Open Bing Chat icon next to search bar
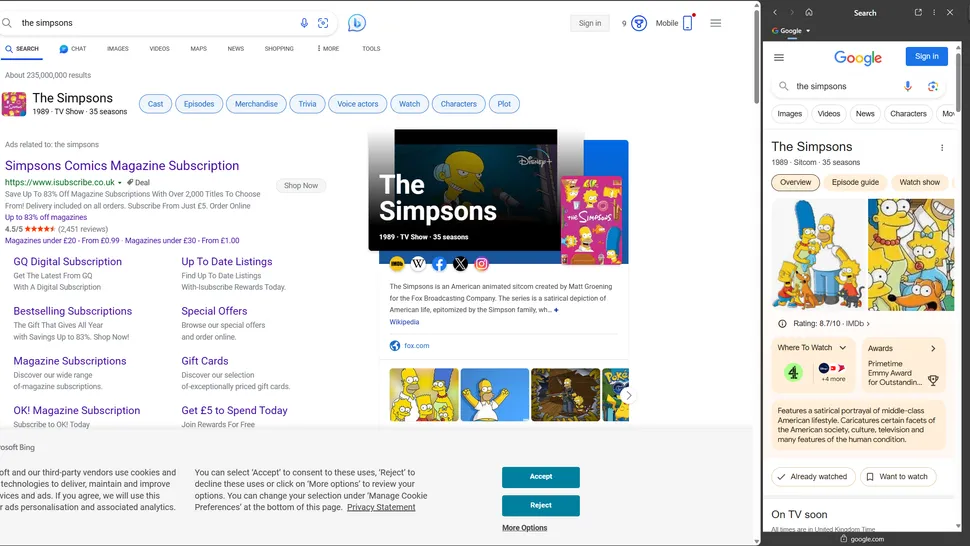Screen dimensions: 970x546 [x=356, y=23]
